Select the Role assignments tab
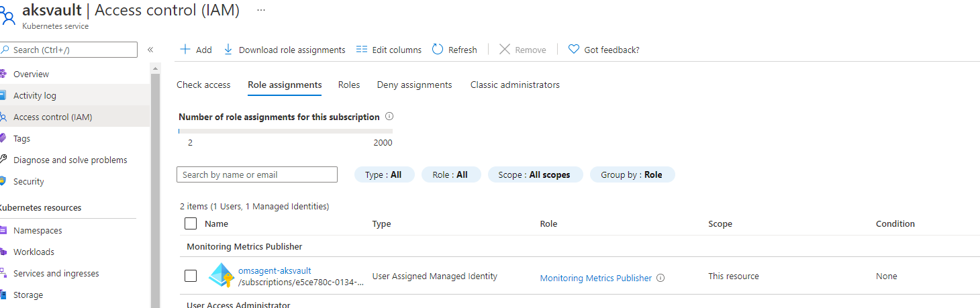This screenshot has height=308, width=980. coord(285,85)
